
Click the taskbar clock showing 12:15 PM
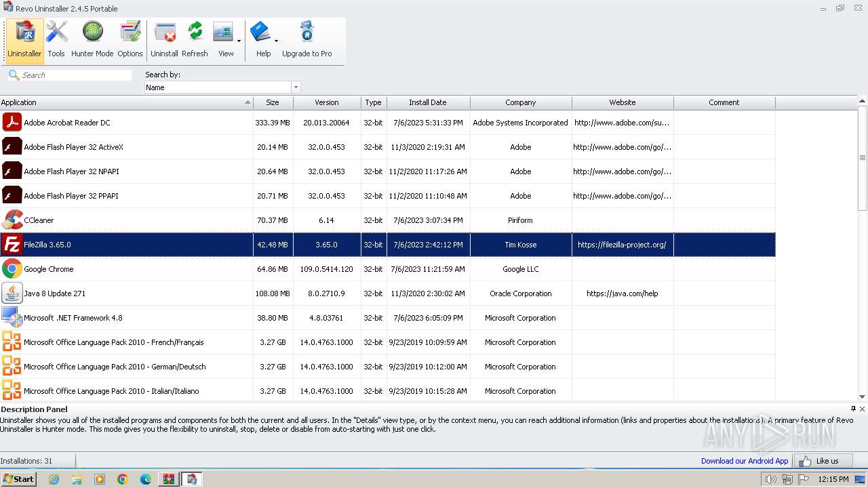point(833,479)
